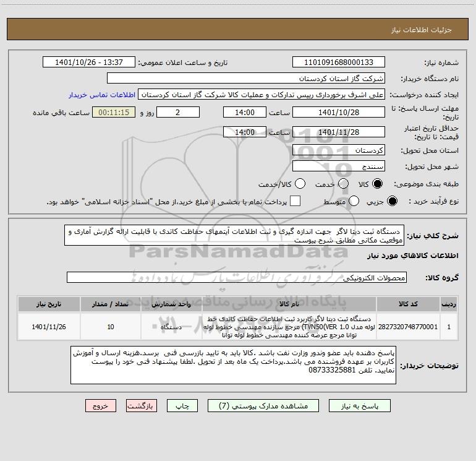Click the چاپ print button
Viewport: 476px width, 461px height.
coord(182,406)
